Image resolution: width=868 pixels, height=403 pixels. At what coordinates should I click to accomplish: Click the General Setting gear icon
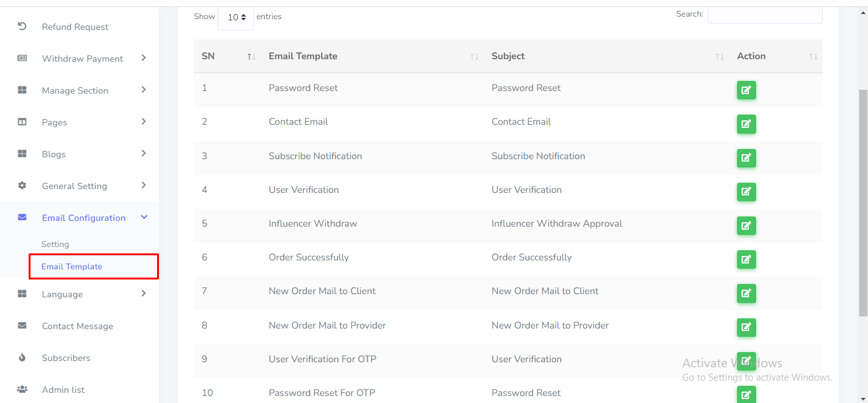22,186
